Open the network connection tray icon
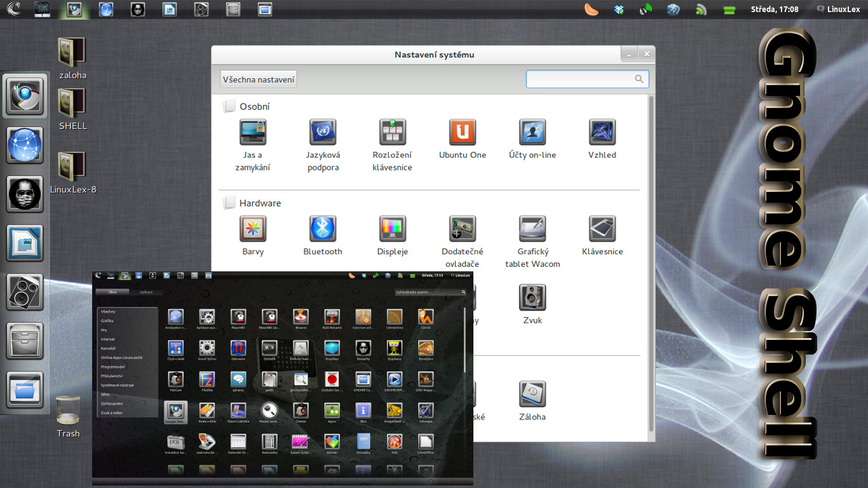 coord(646,10)
